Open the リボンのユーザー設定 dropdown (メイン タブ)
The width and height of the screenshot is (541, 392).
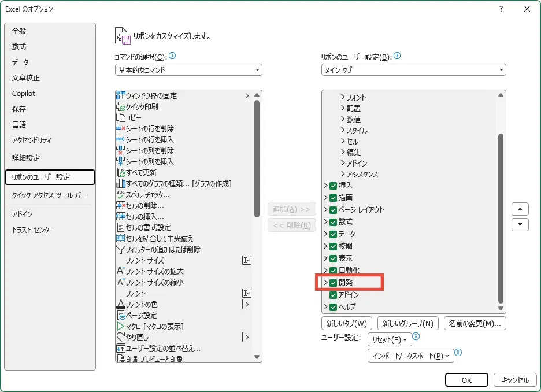click(x=413, y=70)
